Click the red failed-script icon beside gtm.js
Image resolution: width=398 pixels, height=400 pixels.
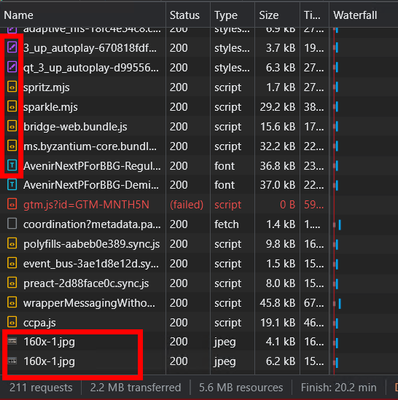pyautogui.click(x=12, y=204)
